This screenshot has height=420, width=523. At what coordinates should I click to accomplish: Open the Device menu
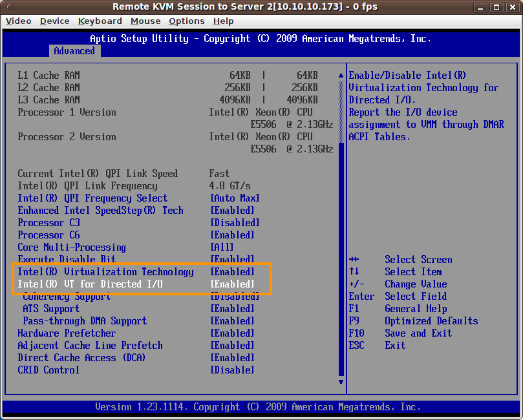point(55,21)
